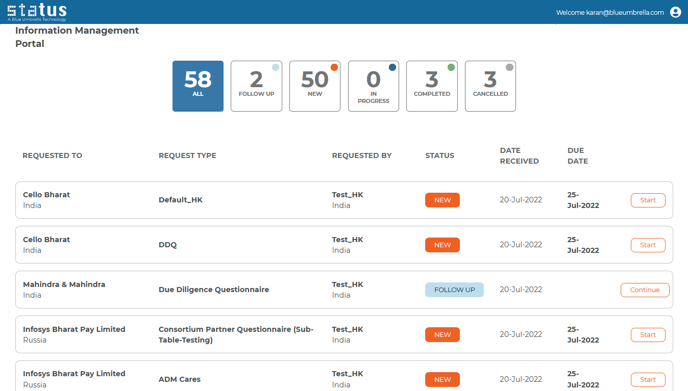Click Russia under Consortium row's Infosys entry
The height and width of the screenshot is (391, 688).
[35, 340]
